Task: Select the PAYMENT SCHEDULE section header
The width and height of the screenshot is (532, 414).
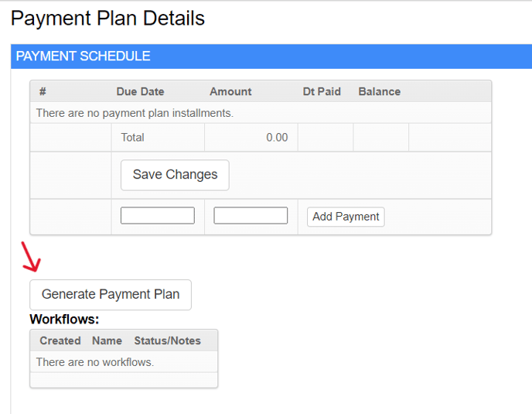Action: point(84,56)
